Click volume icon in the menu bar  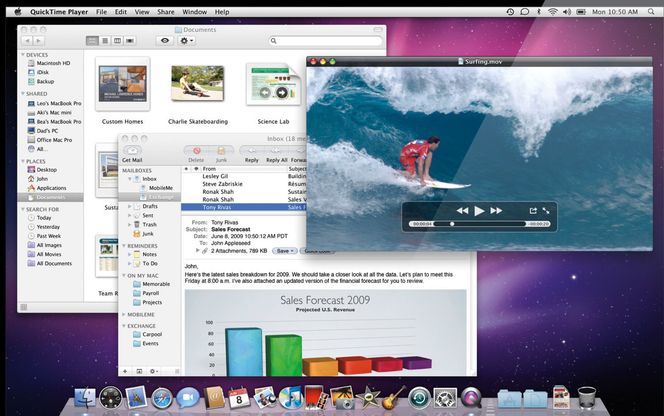coord(567,12)
